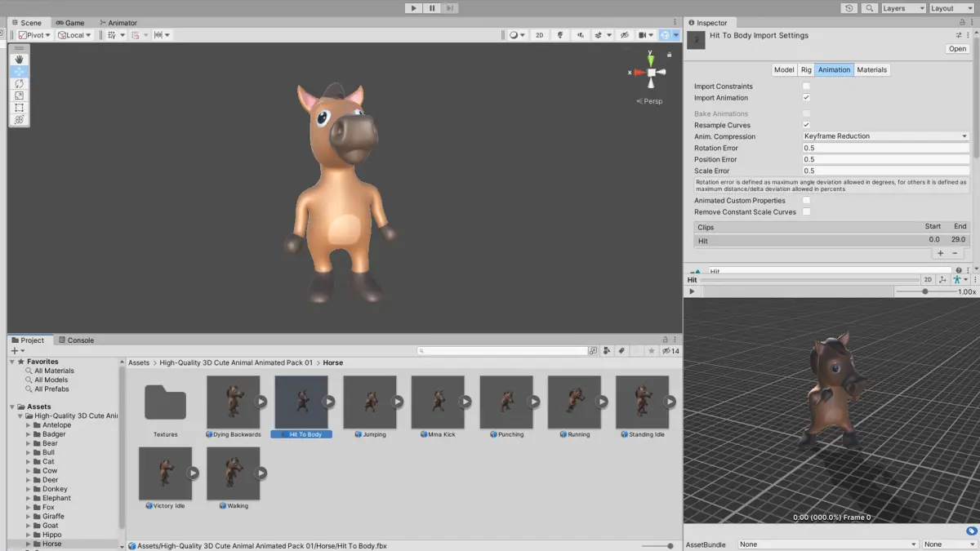Open the Layout dropdown
This screenshot has width=980, height=551.
952,8
